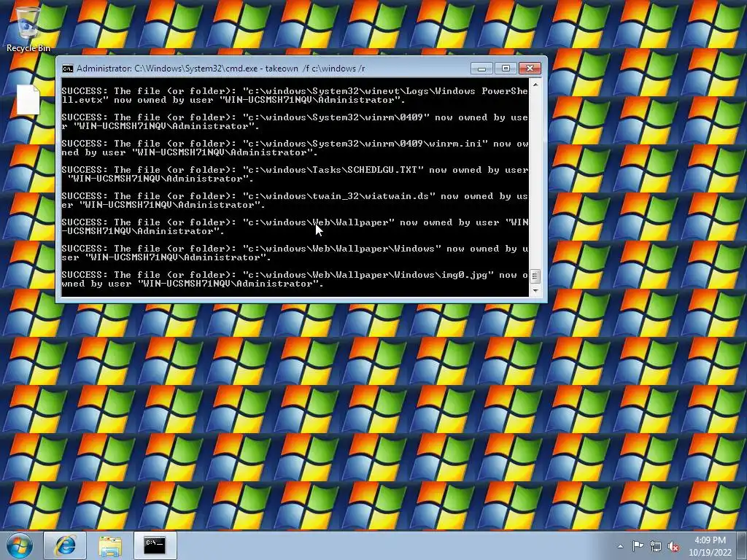The height and width of the screenshot is (560, 747).
Task: Open the Recycle Bin desktop icon
Action: pos(28,29)
